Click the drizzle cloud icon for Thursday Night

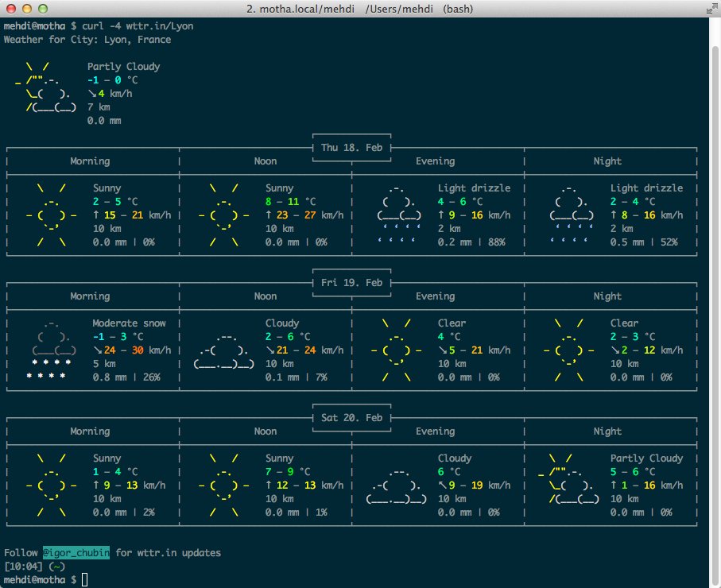[x=571, y=214]
